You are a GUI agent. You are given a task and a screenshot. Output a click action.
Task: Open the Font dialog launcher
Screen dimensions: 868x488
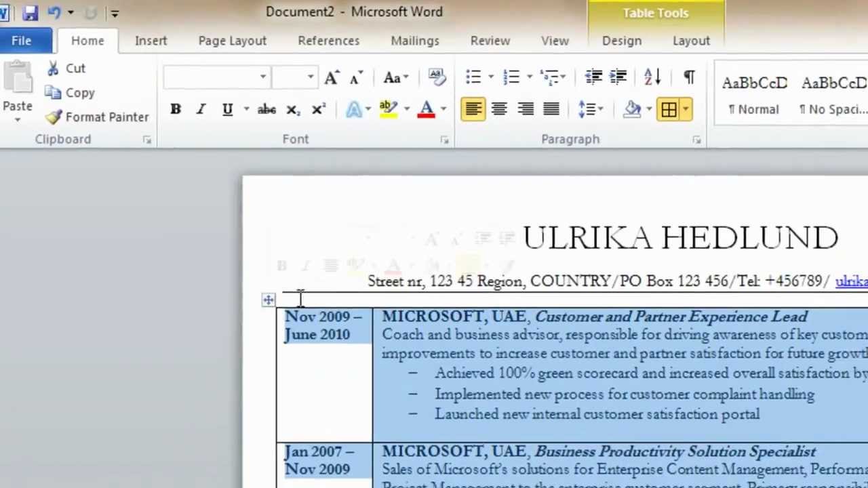pos(444,140)
